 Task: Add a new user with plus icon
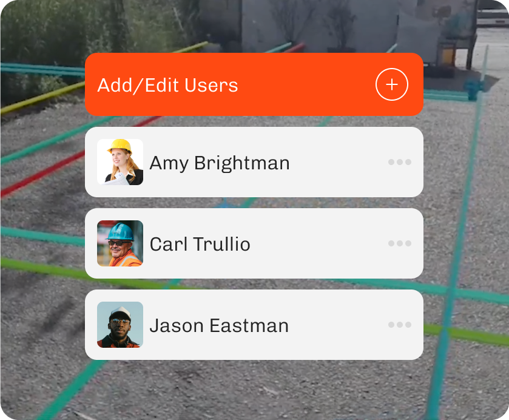tap(391, 84)
